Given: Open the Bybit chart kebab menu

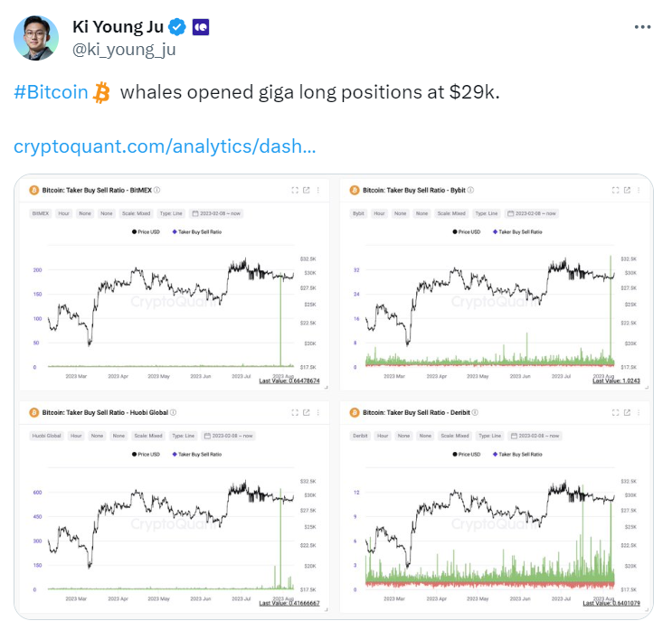Looking at the screenshot, I should [x=639, y=190].
